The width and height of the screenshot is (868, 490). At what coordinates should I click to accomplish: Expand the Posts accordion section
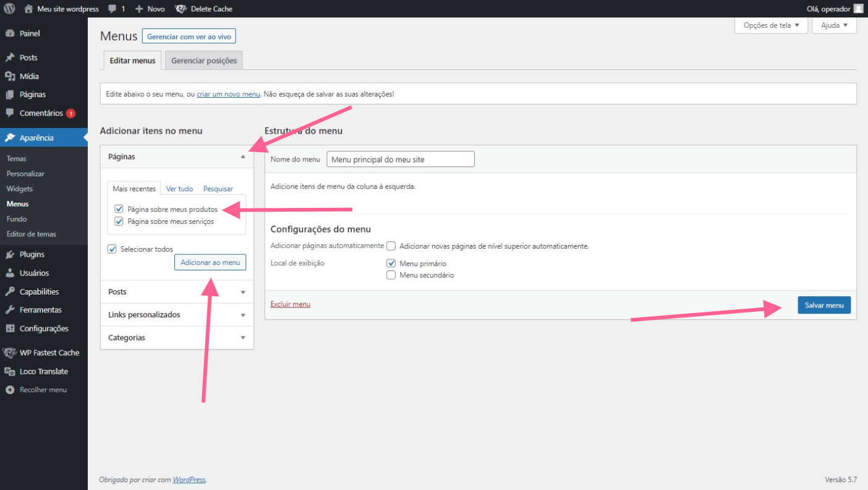pyautogui.click(x=177, y=291)
